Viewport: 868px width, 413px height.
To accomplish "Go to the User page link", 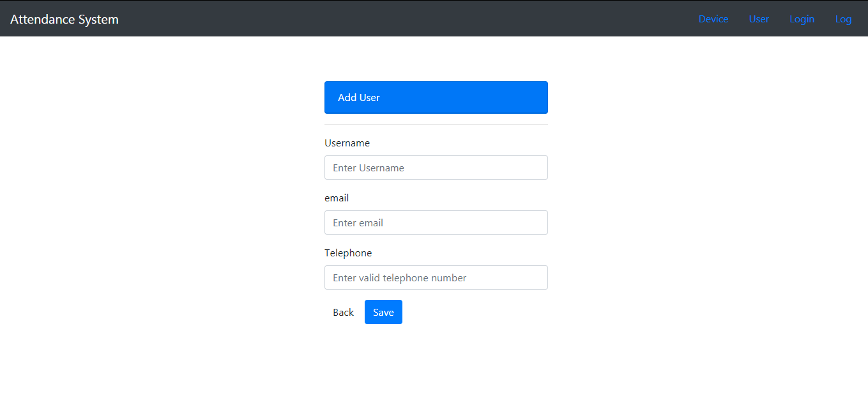I will pyautogui.click(x=759, y=19).
